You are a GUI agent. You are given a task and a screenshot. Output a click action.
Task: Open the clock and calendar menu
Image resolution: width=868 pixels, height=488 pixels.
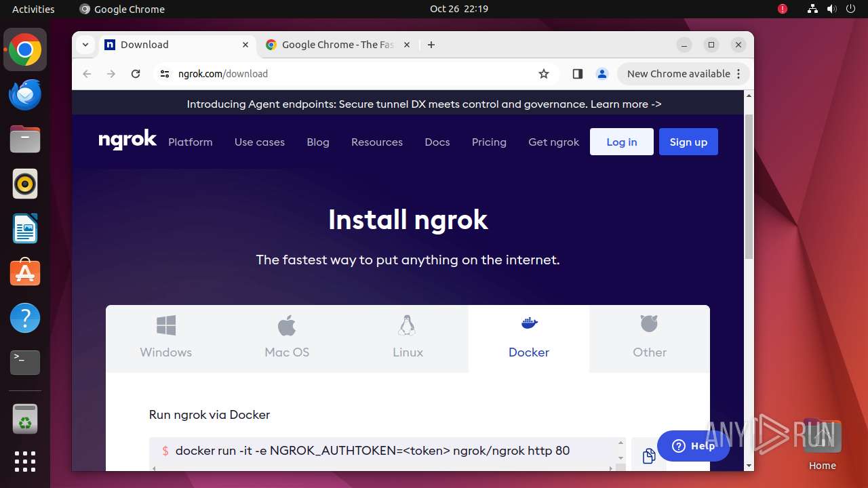[x=459, y=9]
